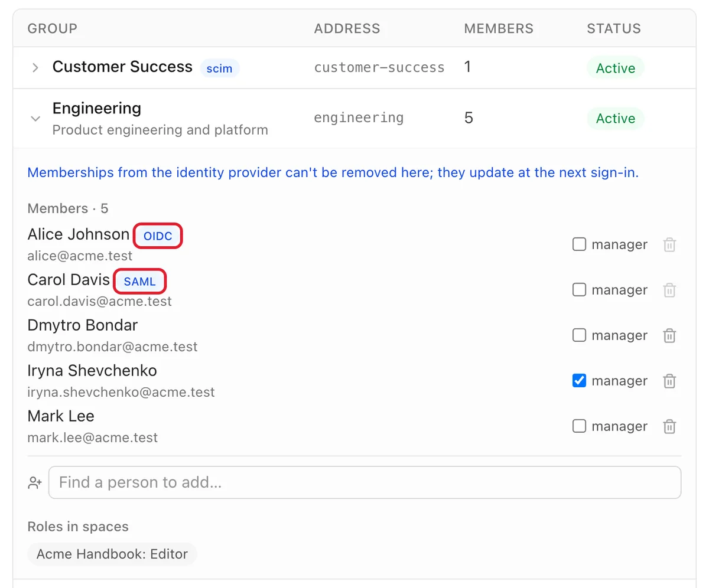This screenshot has height=588, width=709.
Task: Click alice@acme.test email
Action: 80,256
